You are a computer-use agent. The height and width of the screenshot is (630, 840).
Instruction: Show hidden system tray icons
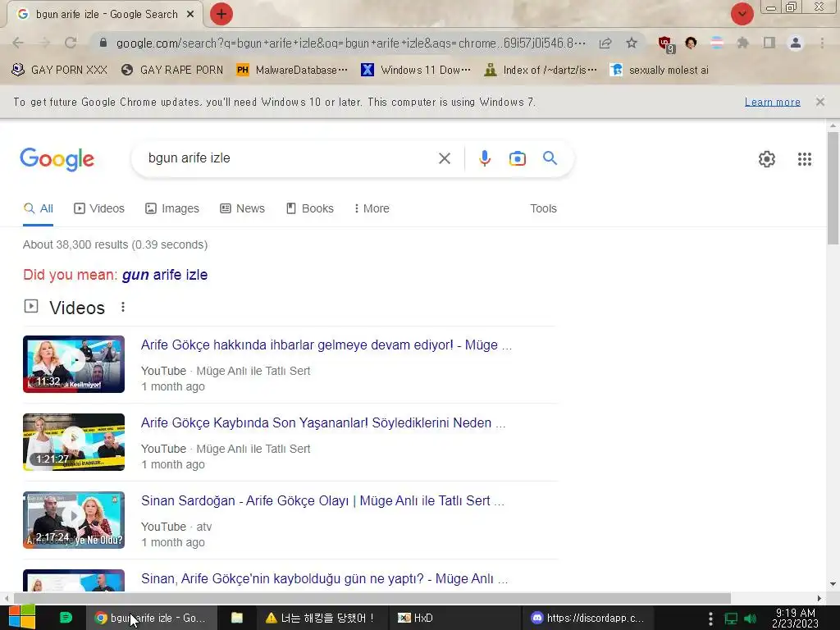710,619
